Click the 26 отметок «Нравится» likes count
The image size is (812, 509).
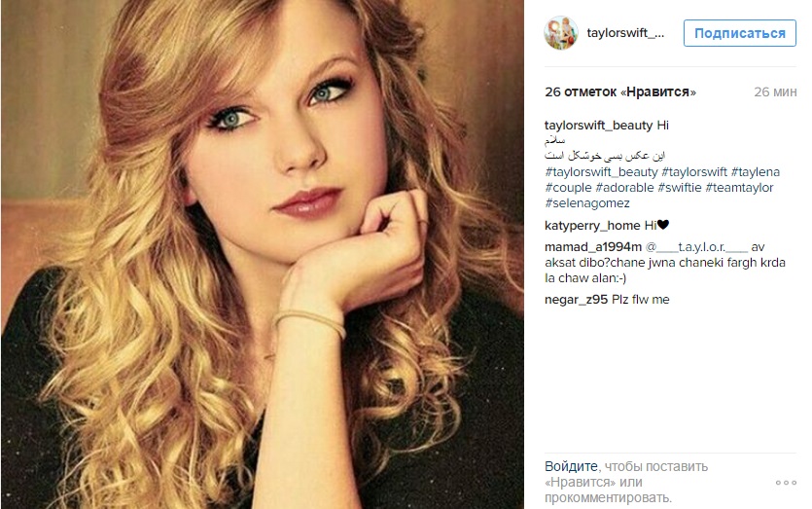(619, 92)
